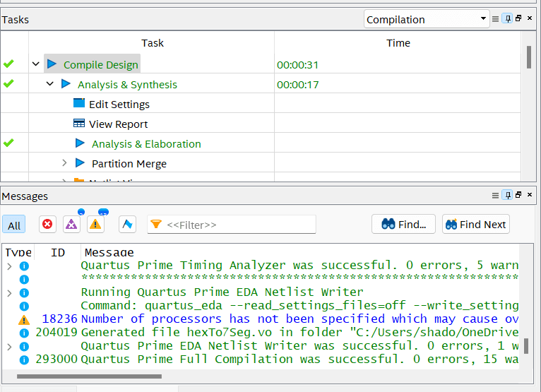Open the Compilation flow dropdown
Screen dimensions: 541x392
tap(427, 19)
